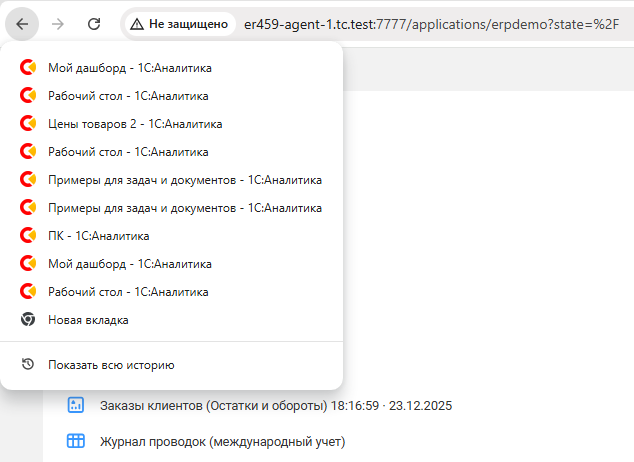Click the table icon beside "Журнал проводок"
This screenshot has height=462, width=634.
[x=76, y=441]
